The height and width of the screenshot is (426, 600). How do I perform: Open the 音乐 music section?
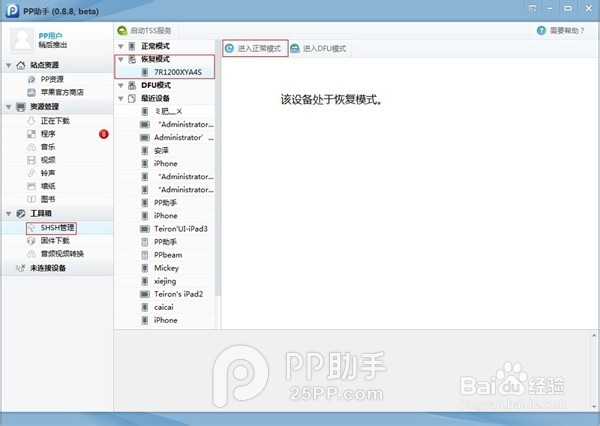pos(57,147)
